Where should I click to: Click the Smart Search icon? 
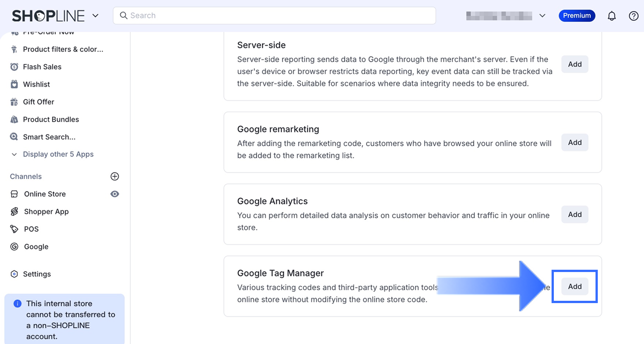pos(14,137)
